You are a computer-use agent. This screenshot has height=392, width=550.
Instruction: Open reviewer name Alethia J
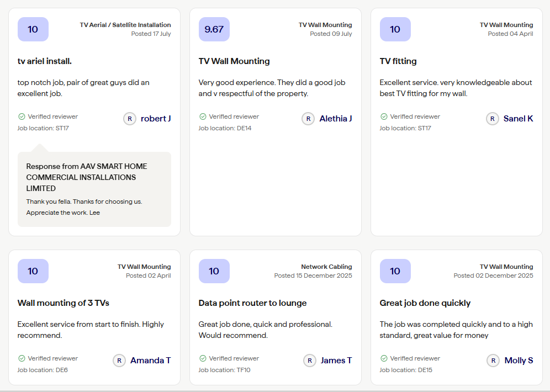pyautogui.click(x=335, y=119)
